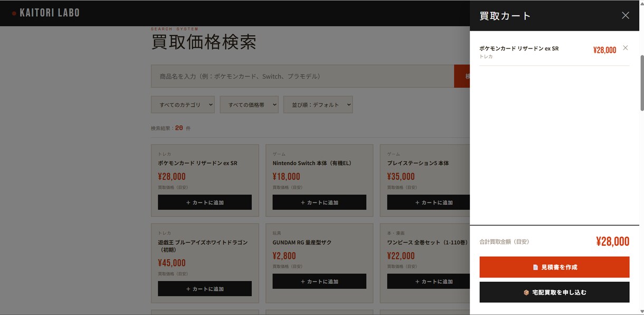Remove ポケモンカード リザードン ex SR from cart
Image resolution: width=644 pixels, height=315 pixels.
pyautogui.click(x=626, y=48)
